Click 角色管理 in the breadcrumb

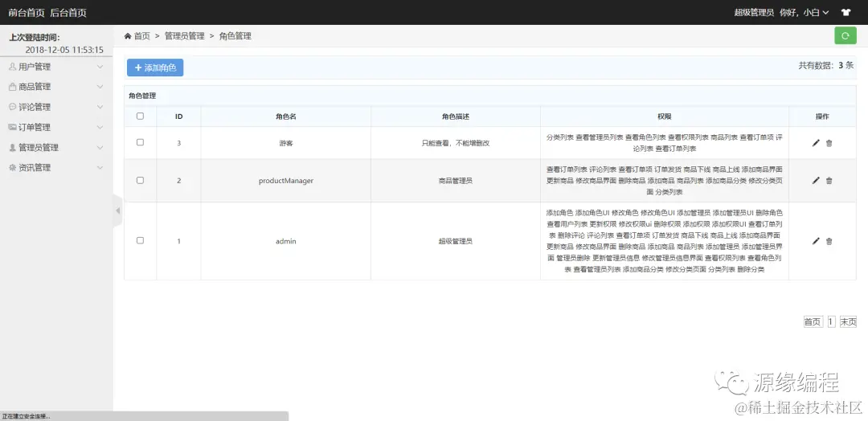coord(235,36)
